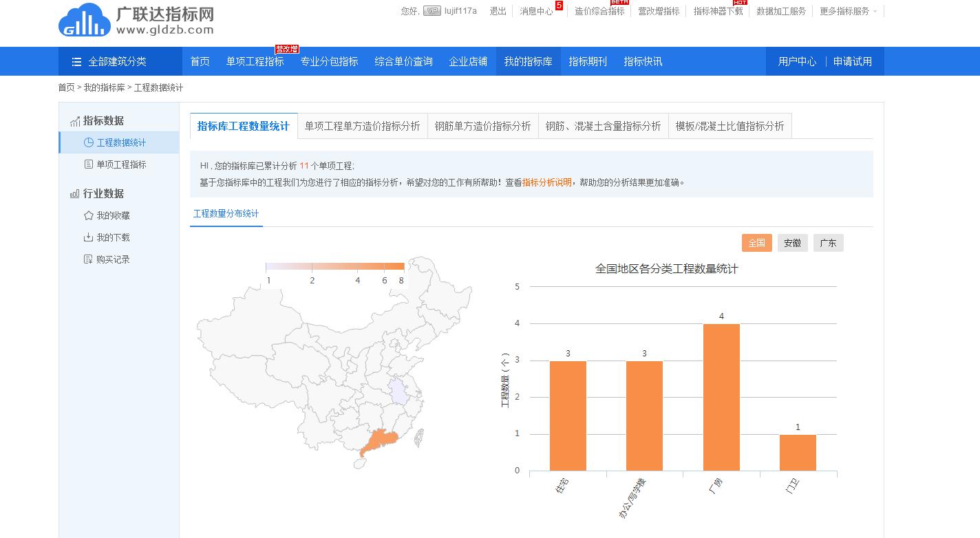Click the 厂房 bar in chart
980x538 pixels.
point(721,397)
